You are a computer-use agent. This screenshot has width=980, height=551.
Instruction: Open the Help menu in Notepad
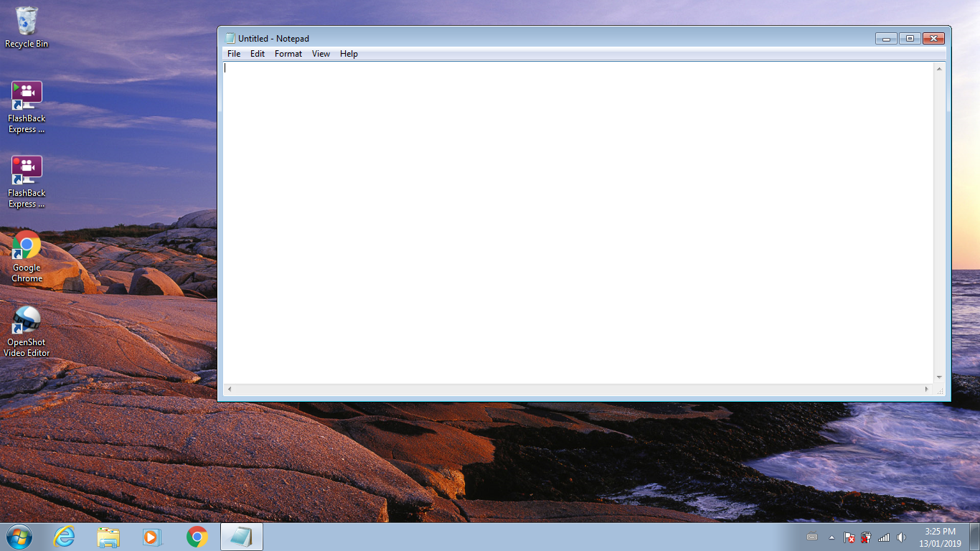pyautogui.click(x=349, y=53)
